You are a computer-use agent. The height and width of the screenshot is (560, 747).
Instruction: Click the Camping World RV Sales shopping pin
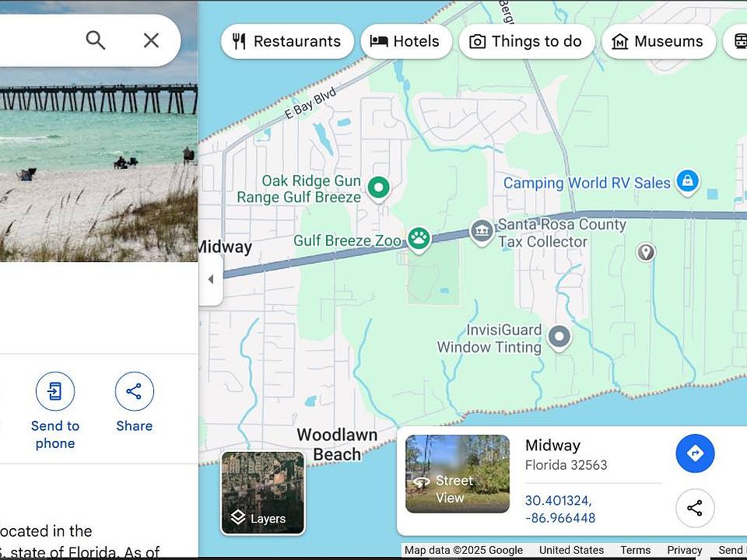tap(687, 181)
